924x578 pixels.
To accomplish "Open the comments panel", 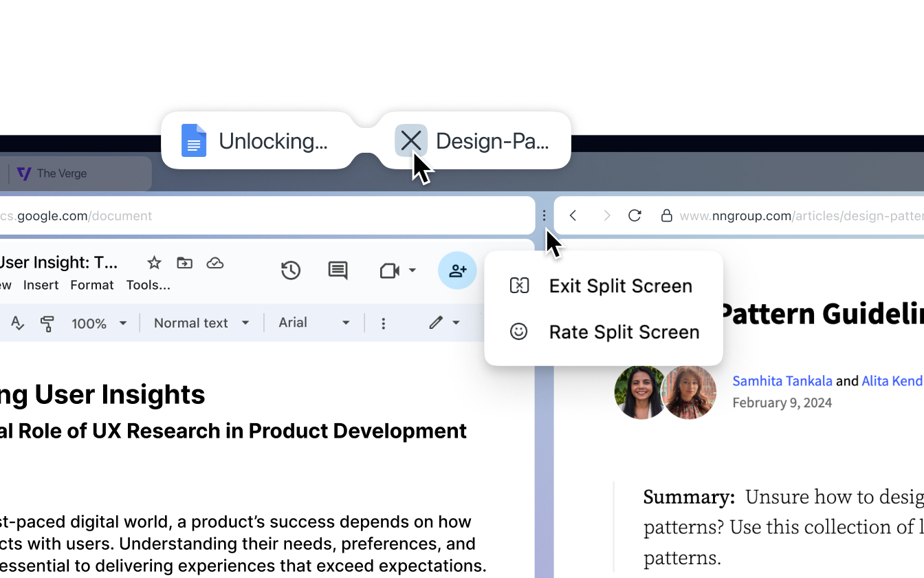I will tap(338, 270).
